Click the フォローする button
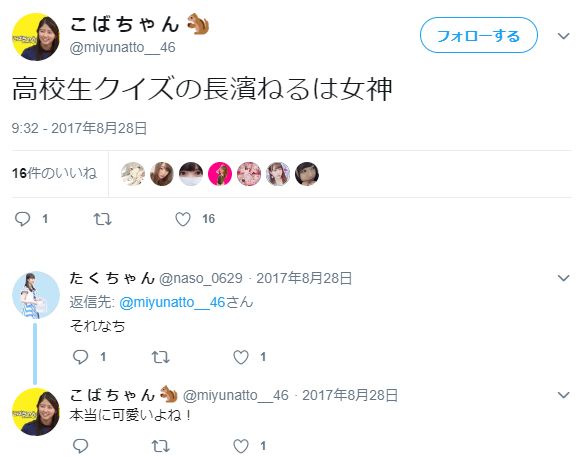581x457 pixels. (x=478, y=35)
